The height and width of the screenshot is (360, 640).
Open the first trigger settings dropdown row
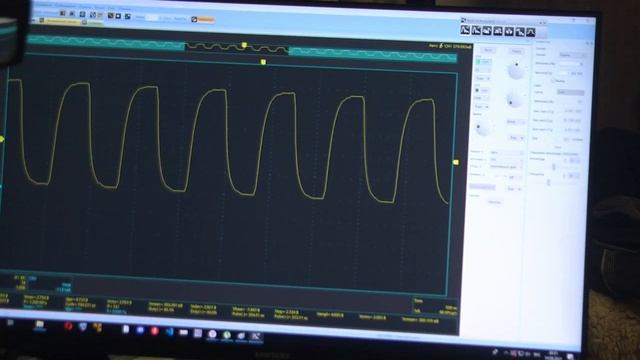[506, 152]
